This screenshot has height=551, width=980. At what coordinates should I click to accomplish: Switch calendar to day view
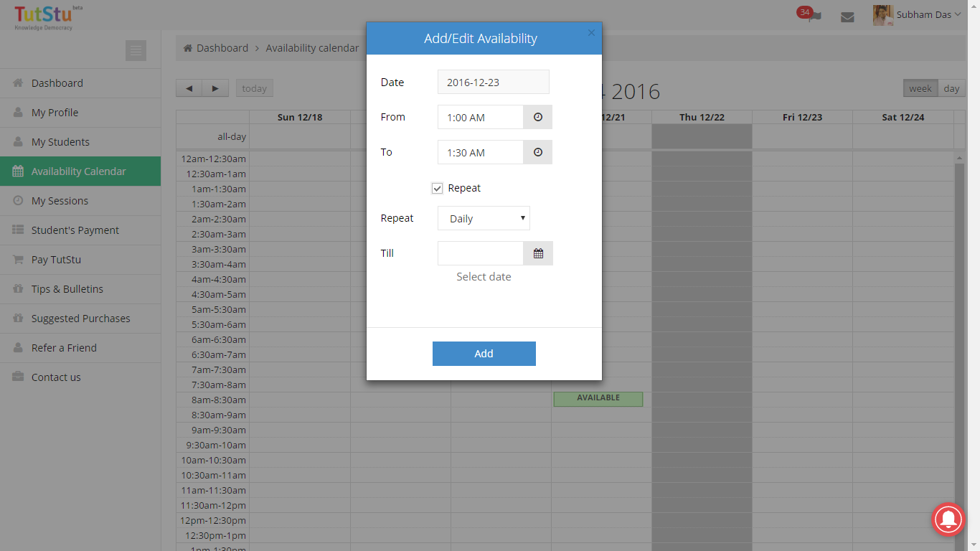(x=951, y=88)
